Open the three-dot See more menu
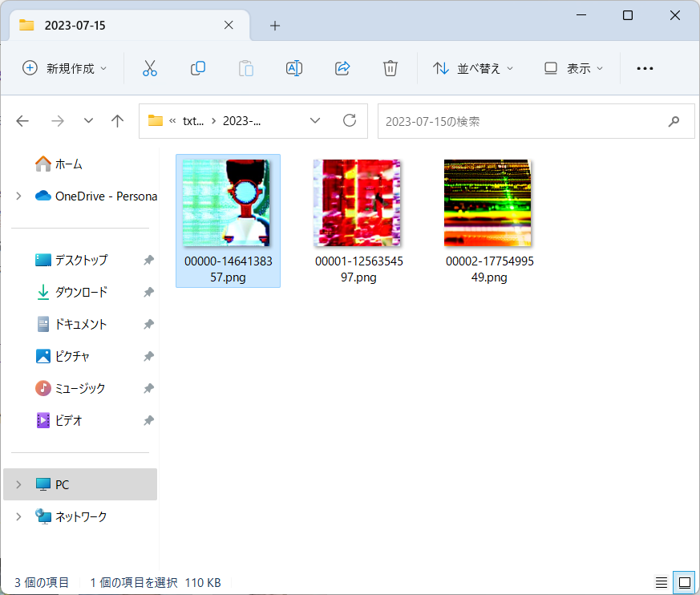The width and height of the screenshot is (700, 595). 645,68
